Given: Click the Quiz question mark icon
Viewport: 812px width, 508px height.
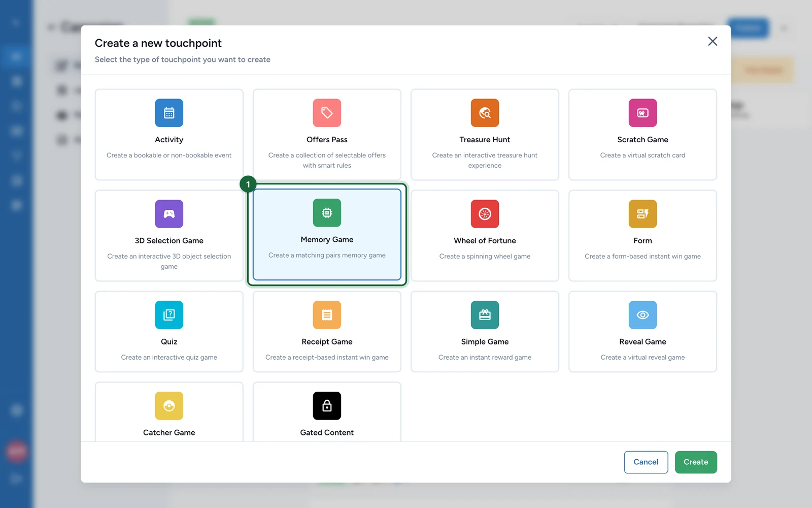Looking at the screenshot, I should click(x=169, y=315).
